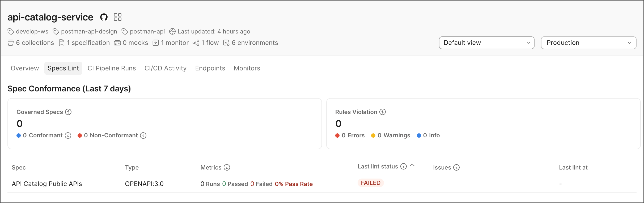The height and width of the screenshot is (203, 644).
Task: Click the grid apps icon beside title
Action: [118, 17]
